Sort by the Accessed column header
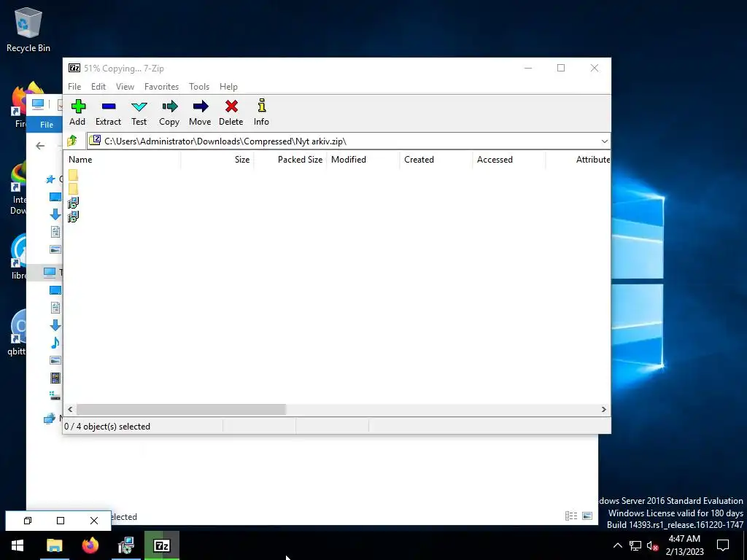747x560 pixels. (508, 160)
